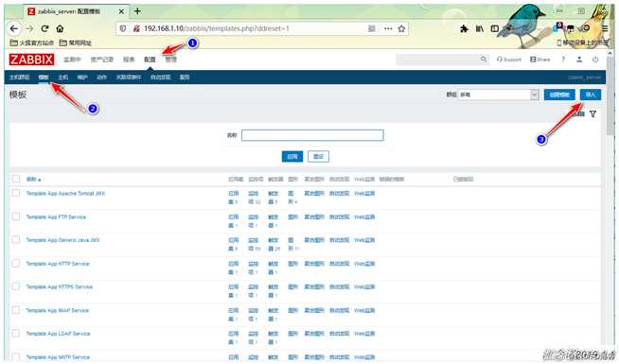Screen dimensions: 619x364
Task: Open Template App IMAP Service
Action: click(x=58, y=310)
